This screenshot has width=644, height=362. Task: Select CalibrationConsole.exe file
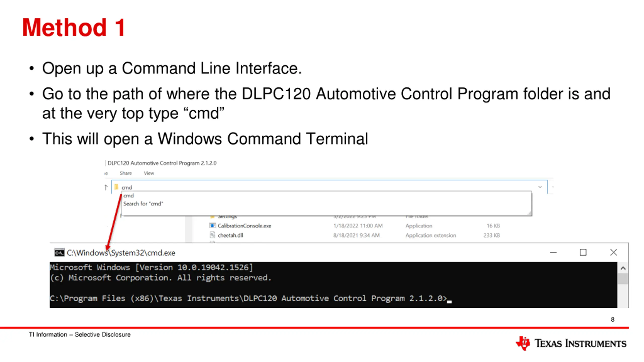[244, 226]
